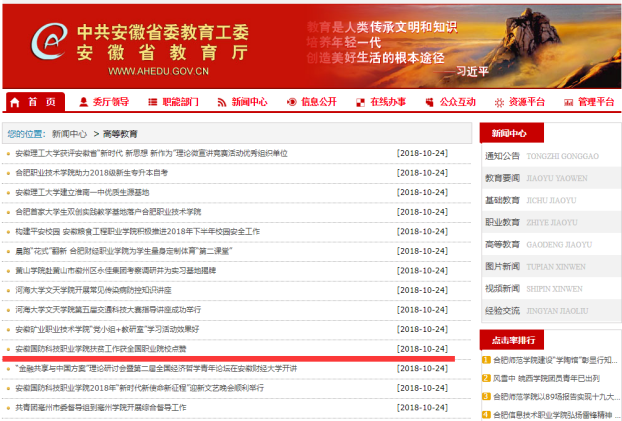Click the icon beside 公众互动

pyautogui.click(x=431, y=102)
